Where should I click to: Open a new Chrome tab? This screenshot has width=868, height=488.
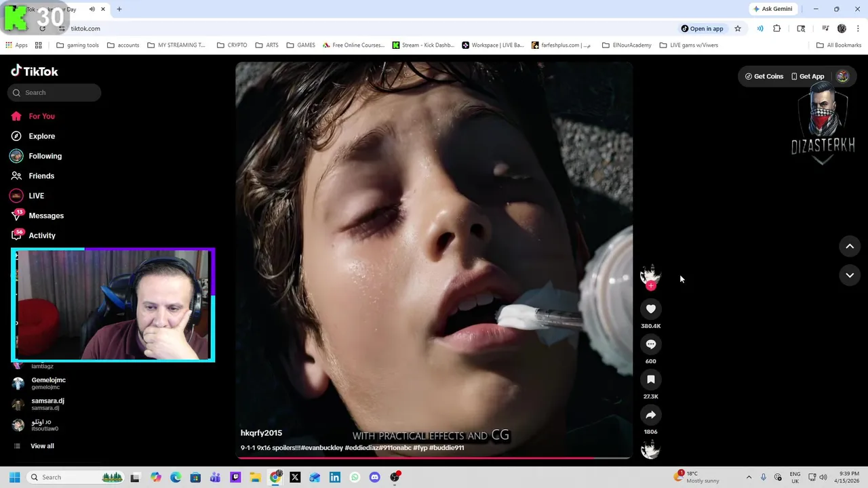pyautogui.click(x=119, y=9)
